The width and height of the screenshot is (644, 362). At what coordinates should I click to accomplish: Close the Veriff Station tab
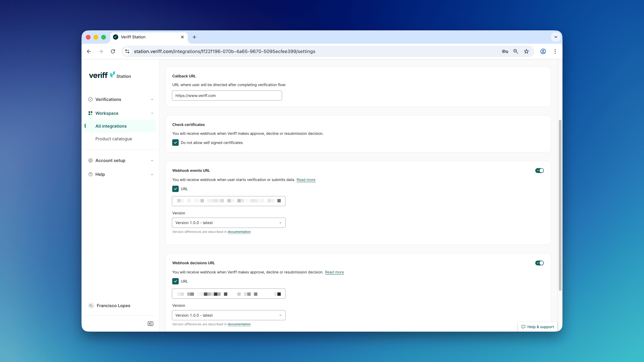click(182, 37)
